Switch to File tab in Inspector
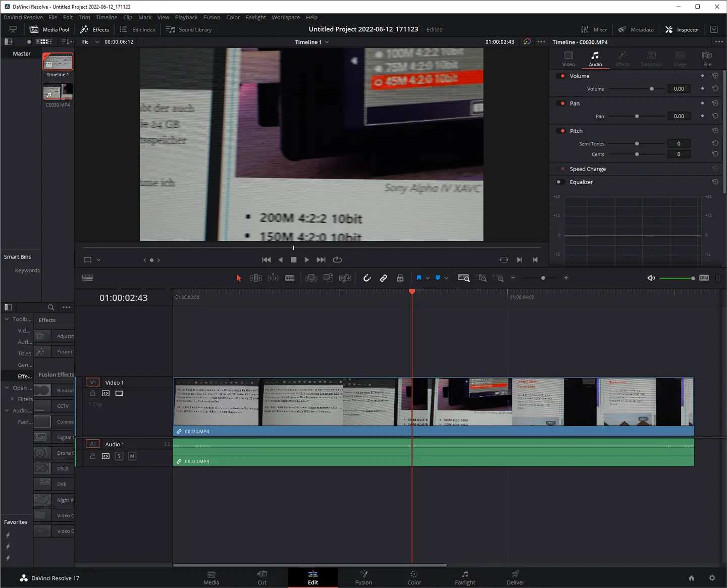The image size is (727, 588). tap(707, 59)
